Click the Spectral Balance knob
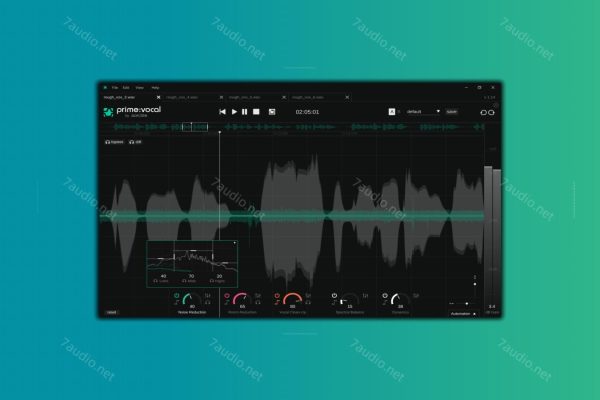 [349, 299]
